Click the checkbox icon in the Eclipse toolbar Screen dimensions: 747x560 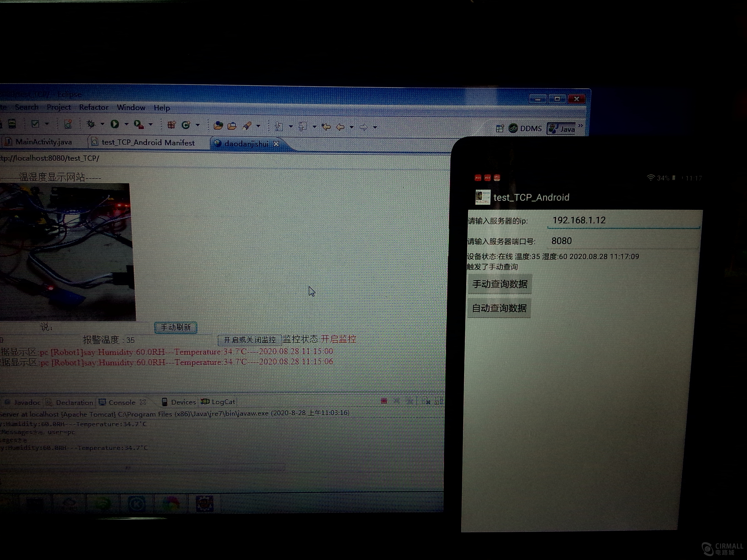click(35, 124)
